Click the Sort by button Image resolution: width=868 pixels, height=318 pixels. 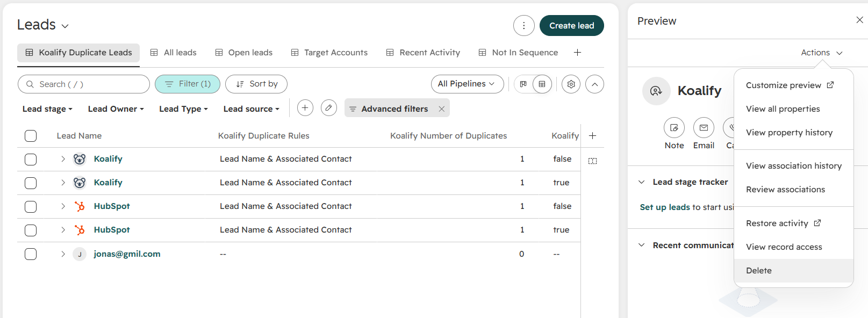256,84
